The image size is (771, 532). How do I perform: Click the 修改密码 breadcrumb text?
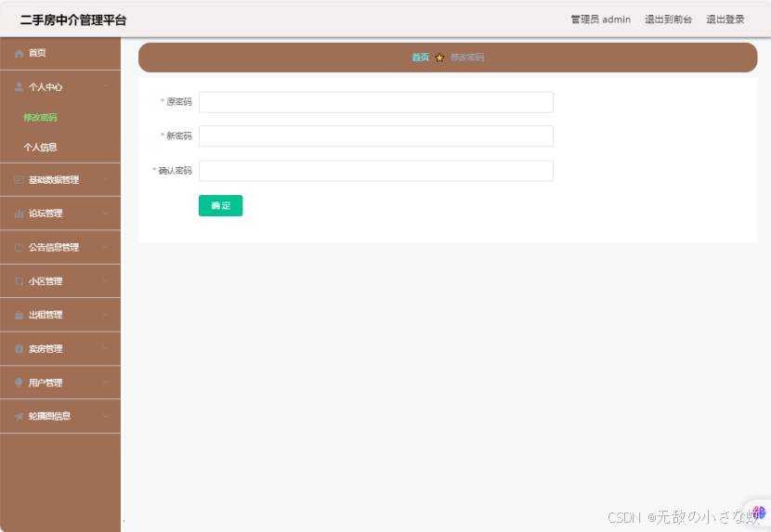[467, 58]
